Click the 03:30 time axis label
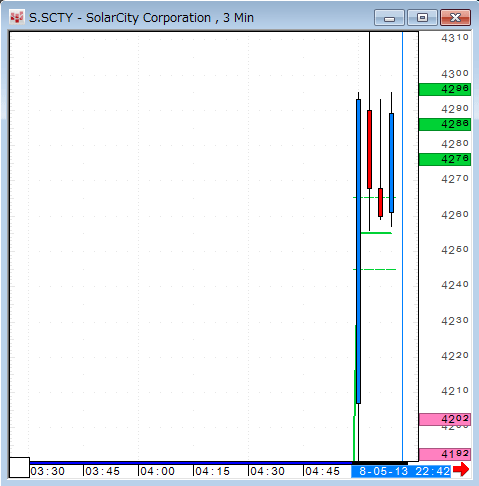 point(48,471)
